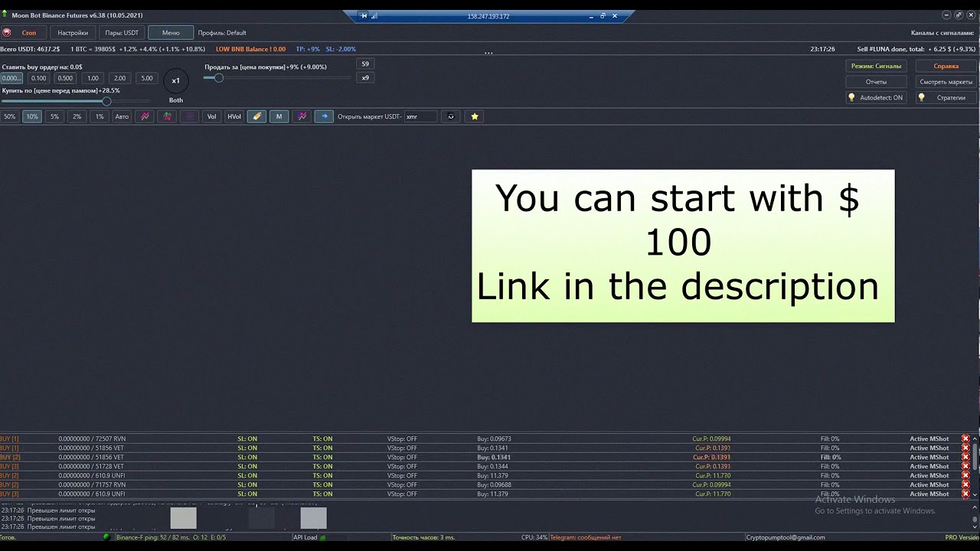Toggle the M button in toolbar
This screenshot has height=551, width=980.
click(279, 116)
